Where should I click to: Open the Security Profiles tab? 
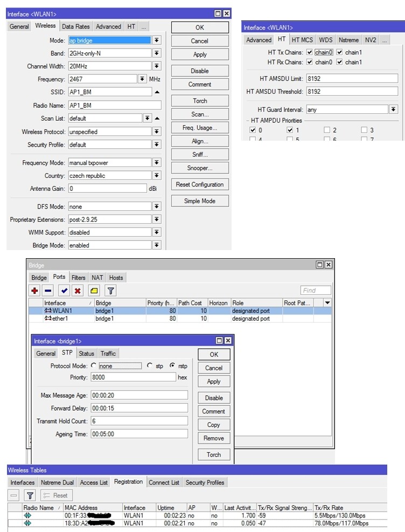[x=205, y=482]
